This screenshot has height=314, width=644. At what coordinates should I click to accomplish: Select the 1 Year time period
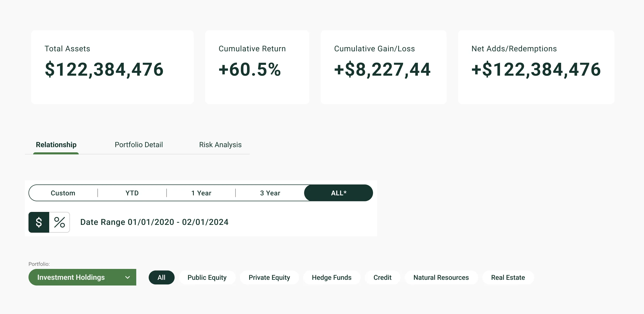201,193
